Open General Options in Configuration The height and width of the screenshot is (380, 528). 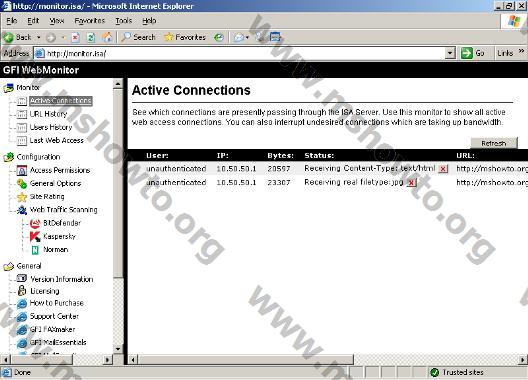pyautogui.click(x=56, y=184)
